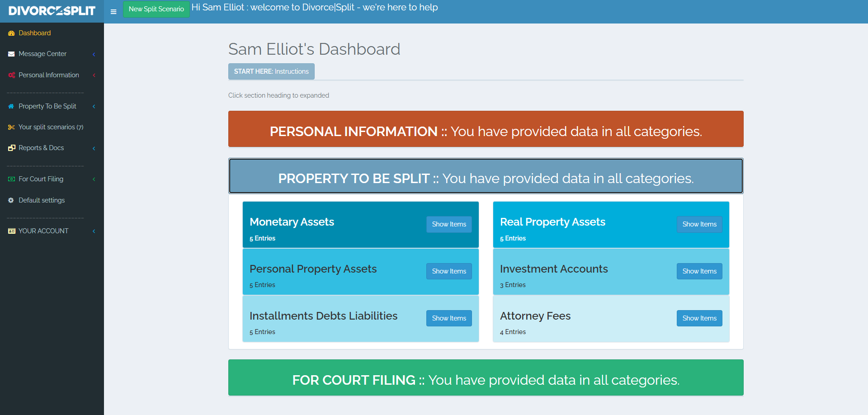Viewport: 868px width, 415px height.
Task: Open the START HERE Instructions tab
Action: tap(271, 71)
